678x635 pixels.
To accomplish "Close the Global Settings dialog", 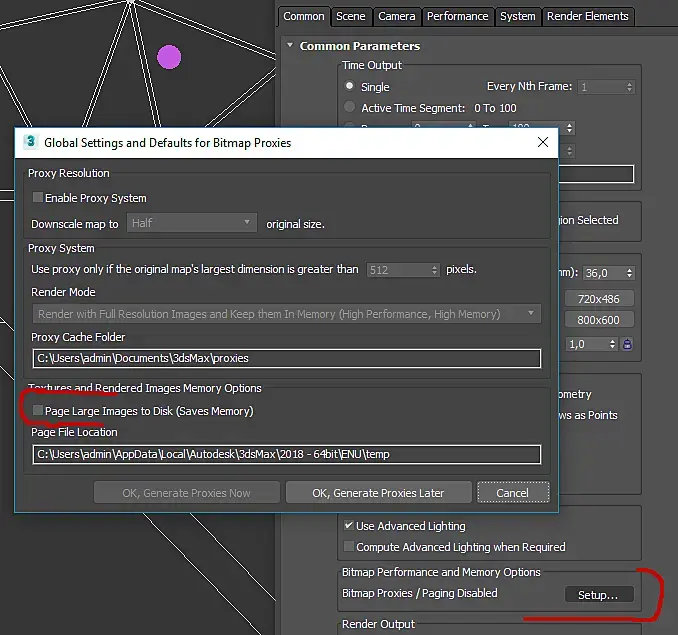I will coord(543,142).
